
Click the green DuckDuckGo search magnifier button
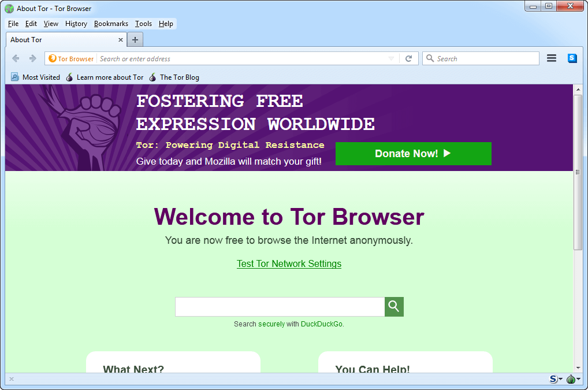point(394,307)
